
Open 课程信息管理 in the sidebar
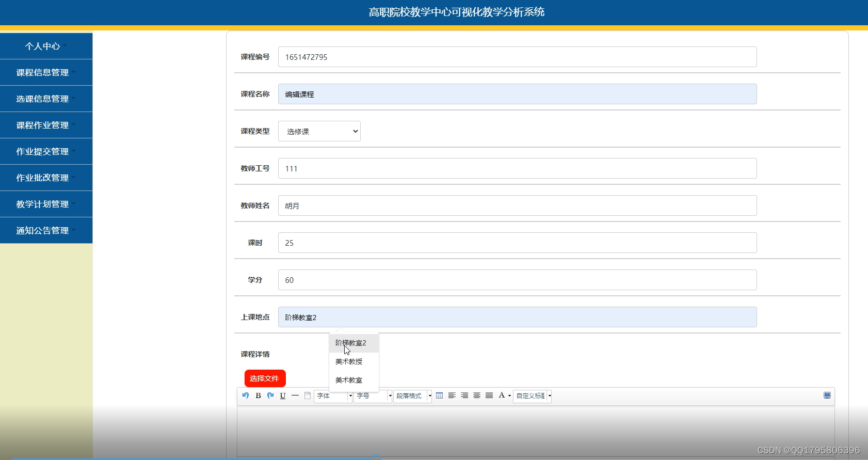[x=46, y=72]
